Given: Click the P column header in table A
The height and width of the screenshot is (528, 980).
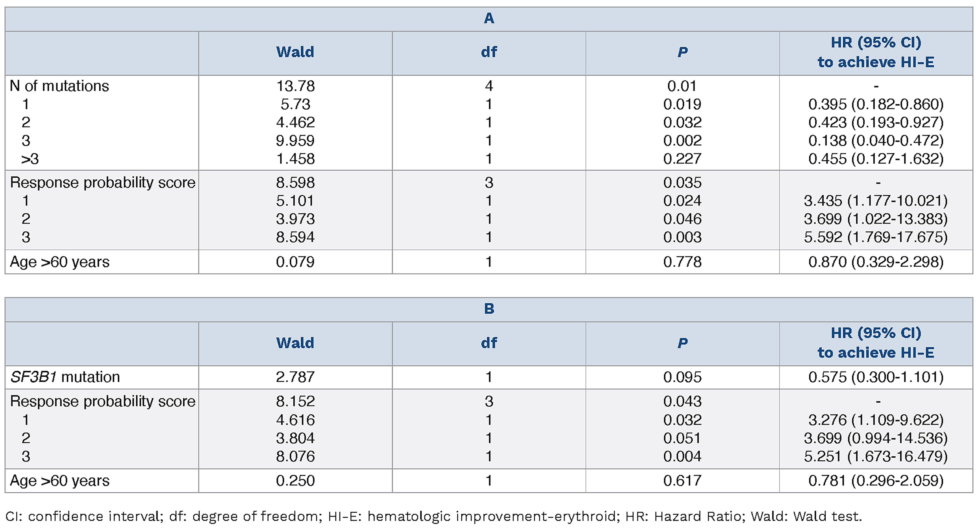Looking at the screenshot, I should click(682, 52).
